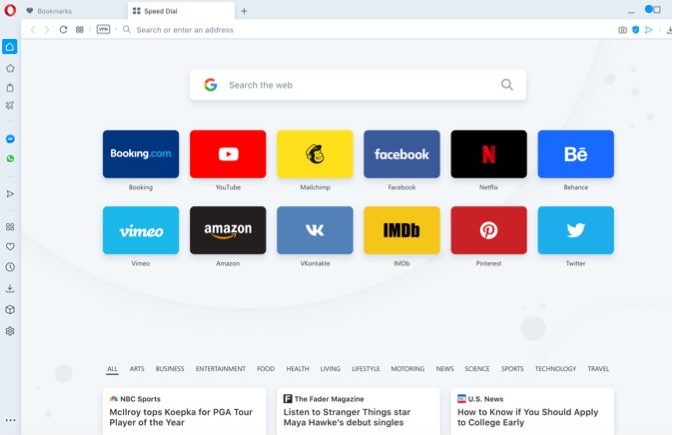The image size is (674, 435).
Task: Toggle the VPN badge in address bar
Action: 103,30
